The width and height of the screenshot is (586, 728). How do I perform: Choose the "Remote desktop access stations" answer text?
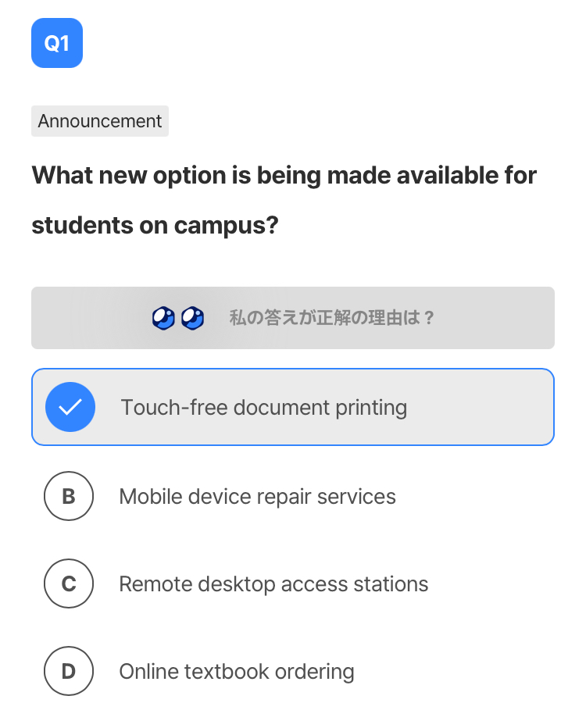tap(273, 583)
